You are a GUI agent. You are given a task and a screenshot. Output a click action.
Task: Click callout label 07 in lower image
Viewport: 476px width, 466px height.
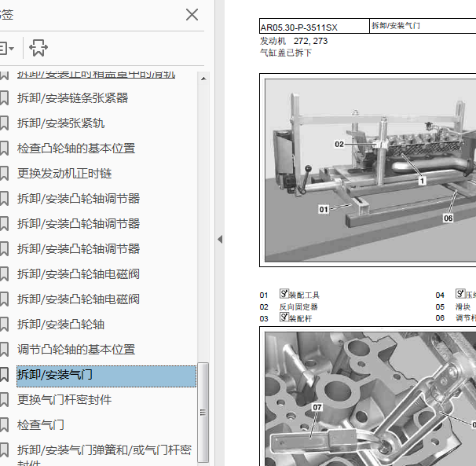(317, 407)
